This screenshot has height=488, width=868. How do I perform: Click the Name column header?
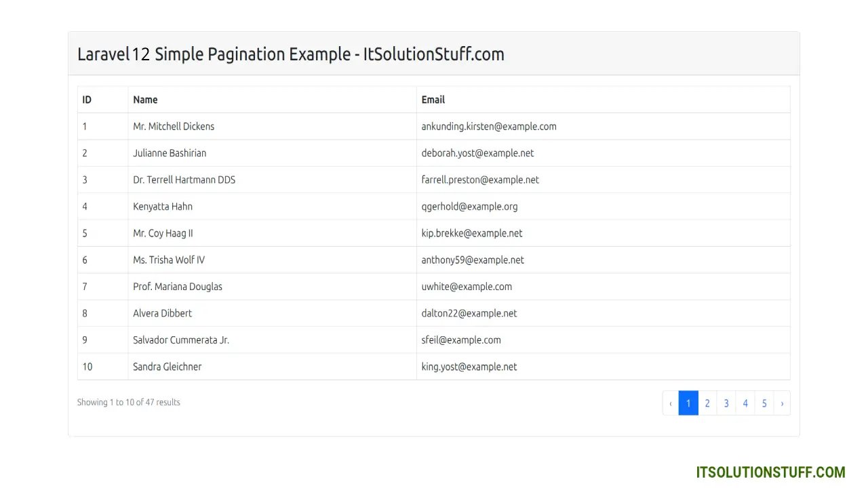coord(145,100)
